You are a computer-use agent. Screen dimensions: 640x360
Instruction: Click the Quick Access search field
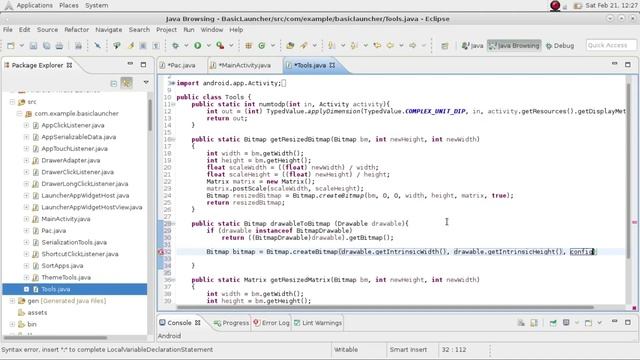(611, 45)
